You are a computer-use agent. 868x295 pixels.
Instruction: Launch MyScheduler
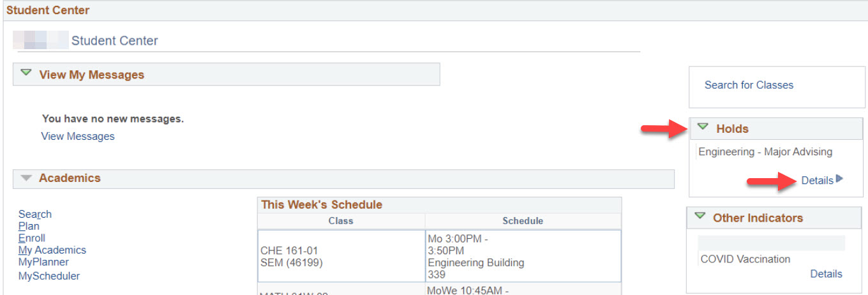[x=49, y=276]
